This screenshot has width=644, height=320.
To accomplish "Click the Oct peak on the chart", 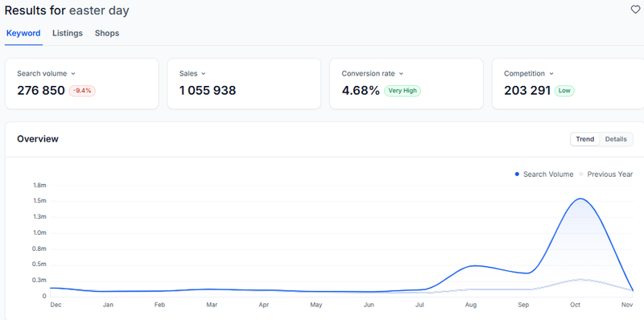I will point(580,199).
